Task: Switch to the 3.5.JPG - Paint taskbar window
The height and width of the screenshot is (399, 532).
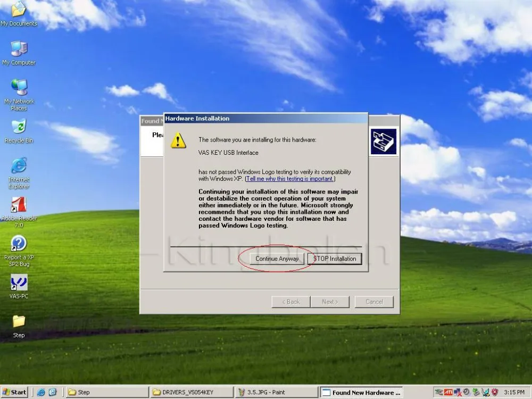Action: (x=276, y=392)
